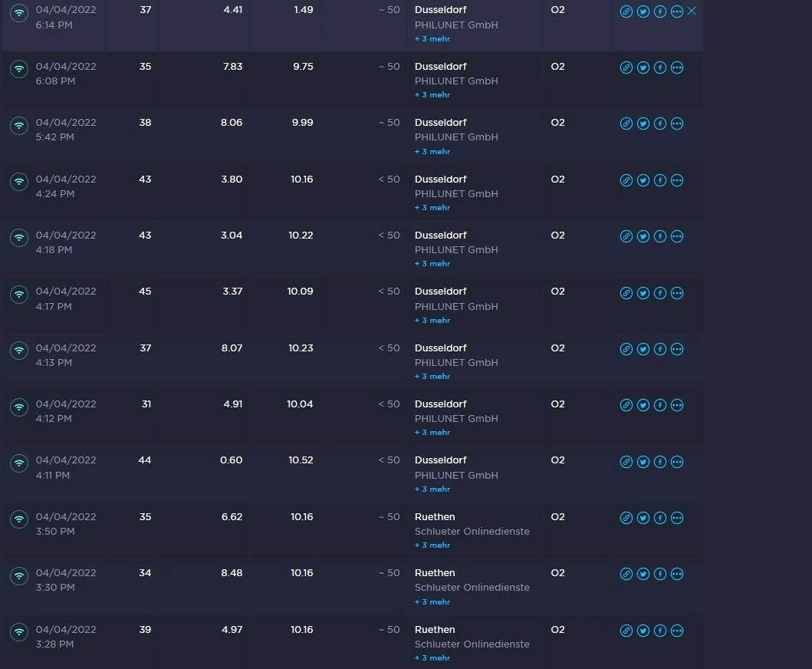Select download value 8.48
The height and width of the screenshot is (669, 812).
tap(232, 572)
